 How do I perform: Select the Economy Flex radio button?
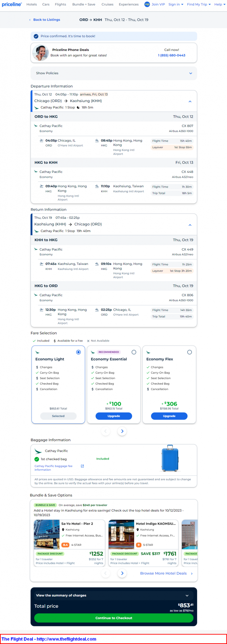coord(189,352)
